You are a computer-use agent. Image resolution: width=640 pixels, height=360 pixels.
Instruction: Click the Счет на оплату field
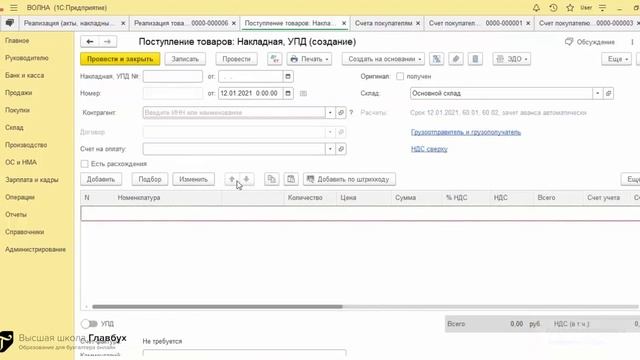234,149
